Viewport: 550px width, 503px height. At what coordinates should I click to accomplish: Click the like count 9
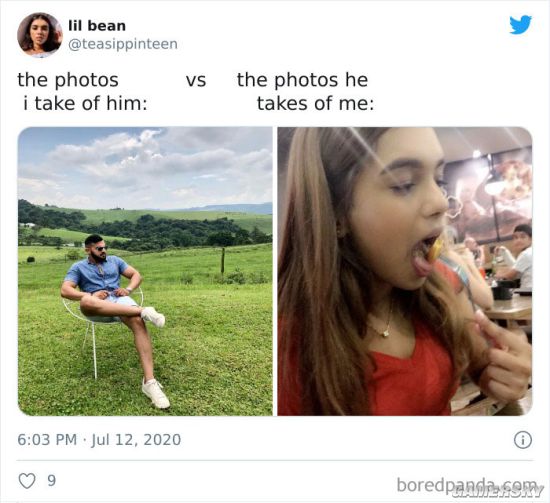(52, 481)
